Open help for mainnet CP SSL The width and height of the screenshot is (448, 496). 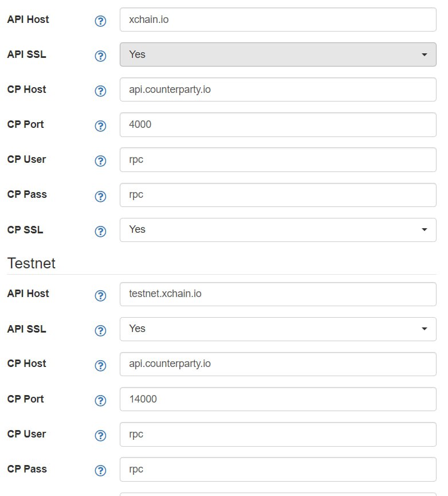(100, 232)
